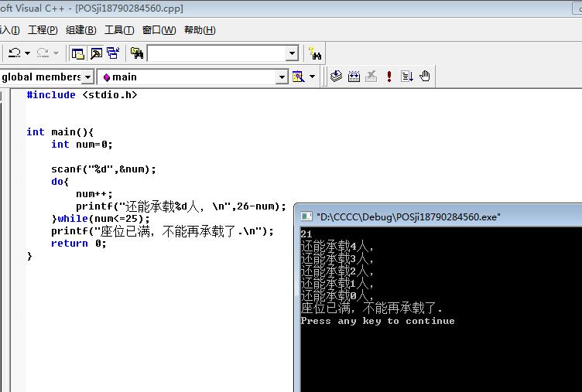
Task: Toggle the Output window icon
Action: [97, 53]
